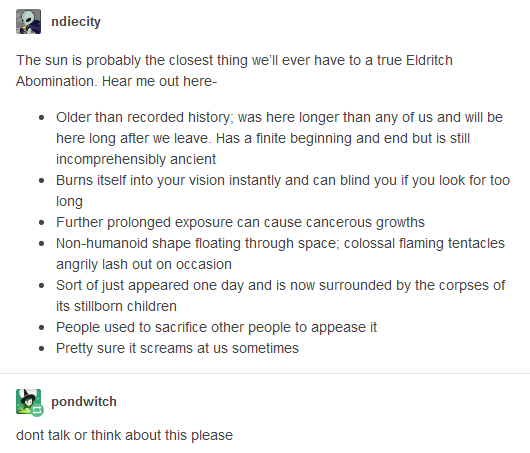Click the 'Pretty sure it screams' bullet

[177, 348]
